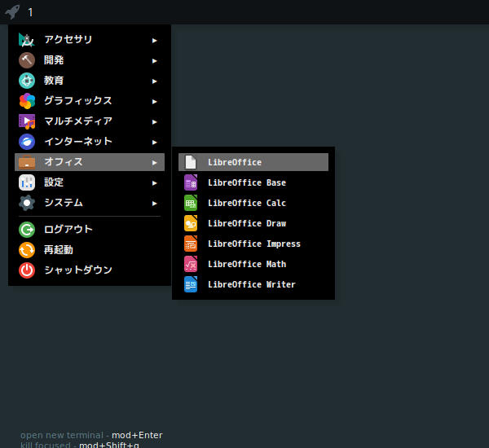Expand the 設定 submenu arrow
Image resolution: width=489 pixels, height=448 pixels.
154,183
